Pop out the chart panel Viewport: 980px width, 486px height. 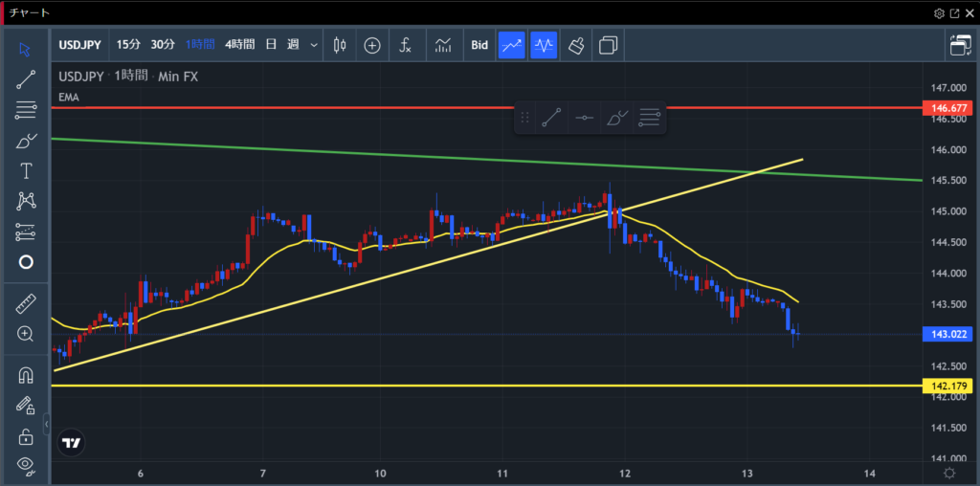pyautogui.click(x=954, y=13)
